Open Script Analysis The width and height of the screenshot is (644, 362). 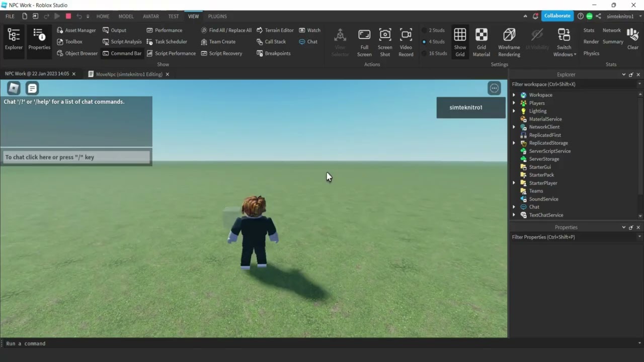(122, 42)
